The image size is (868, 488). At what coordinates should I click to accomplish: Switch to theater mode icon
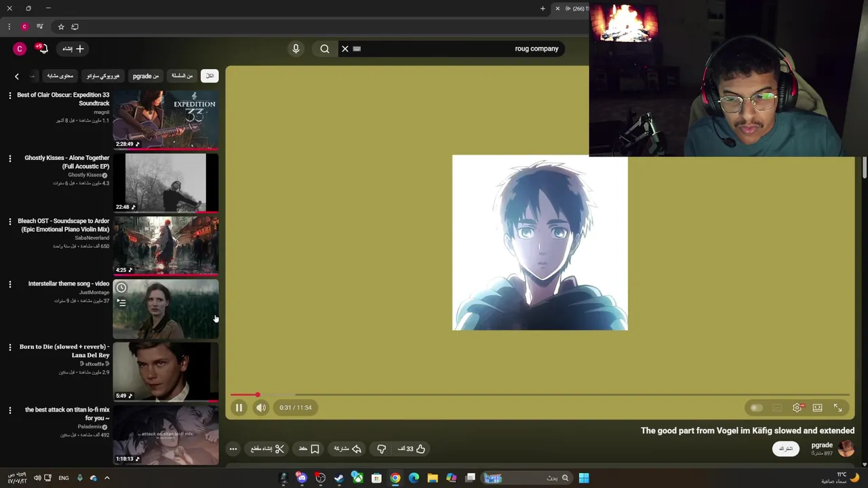click(818, 408)
